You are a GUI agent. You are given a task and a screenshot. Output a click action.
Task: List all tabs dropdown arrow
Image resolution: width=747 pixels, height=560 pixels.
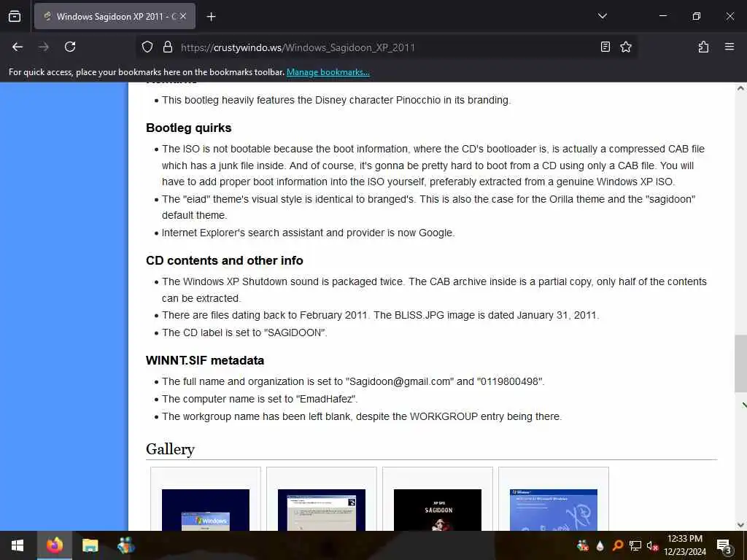pos(602,16)
